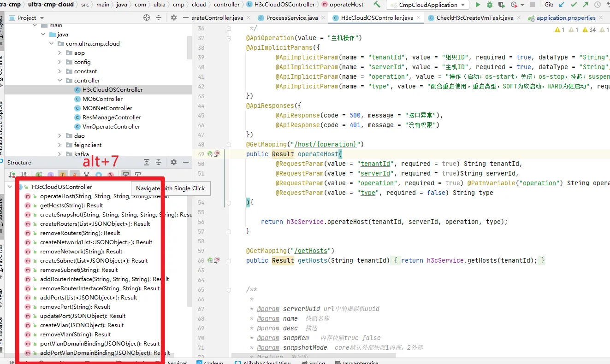Select getHosts(String) method in Structure
This screenshot has height=364, width=610.
(71, 205)
